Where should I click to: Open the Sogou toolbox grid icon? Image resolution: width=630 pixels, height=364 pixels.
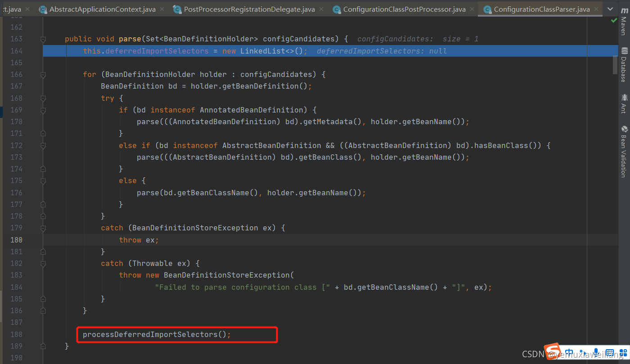(x=622, y=353)
